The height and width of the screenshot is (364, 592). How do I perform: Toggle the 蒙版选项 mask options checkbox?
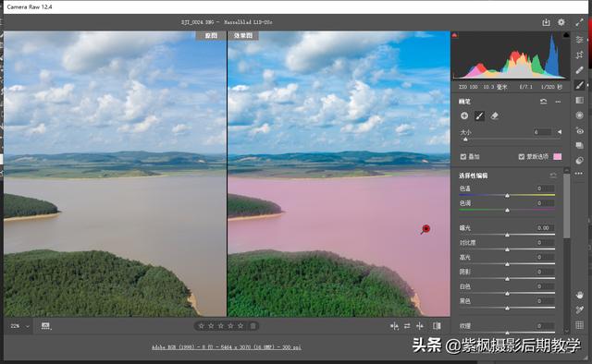click(522, 156)
